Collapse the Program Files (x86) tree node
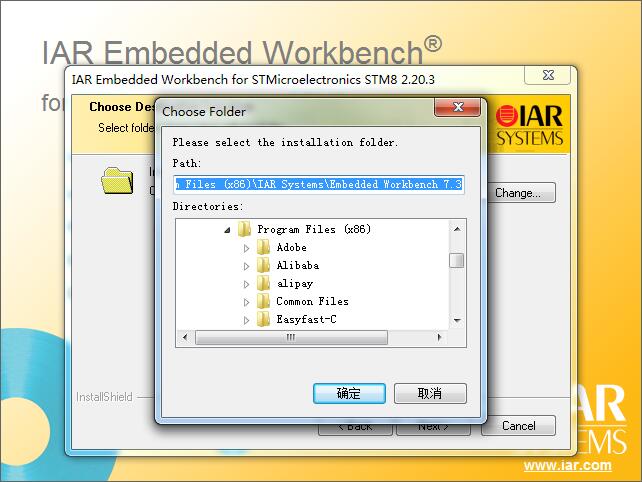Image resolution: width=642 pixels, height=482 pixels. click(227, 230)
